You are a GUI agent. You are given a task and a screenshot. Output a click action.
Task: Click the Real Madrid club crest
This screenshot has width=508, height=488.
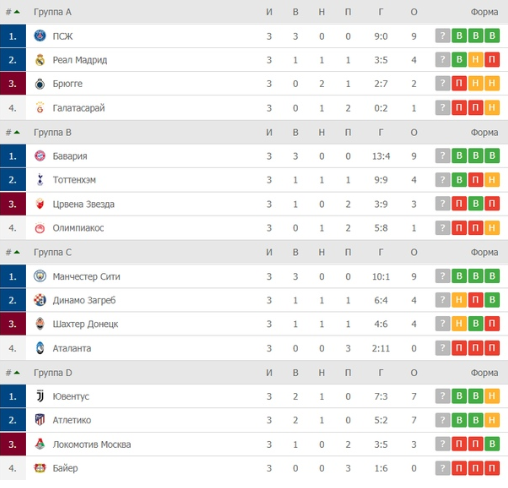pyautogui.click(x=40, y=60)
